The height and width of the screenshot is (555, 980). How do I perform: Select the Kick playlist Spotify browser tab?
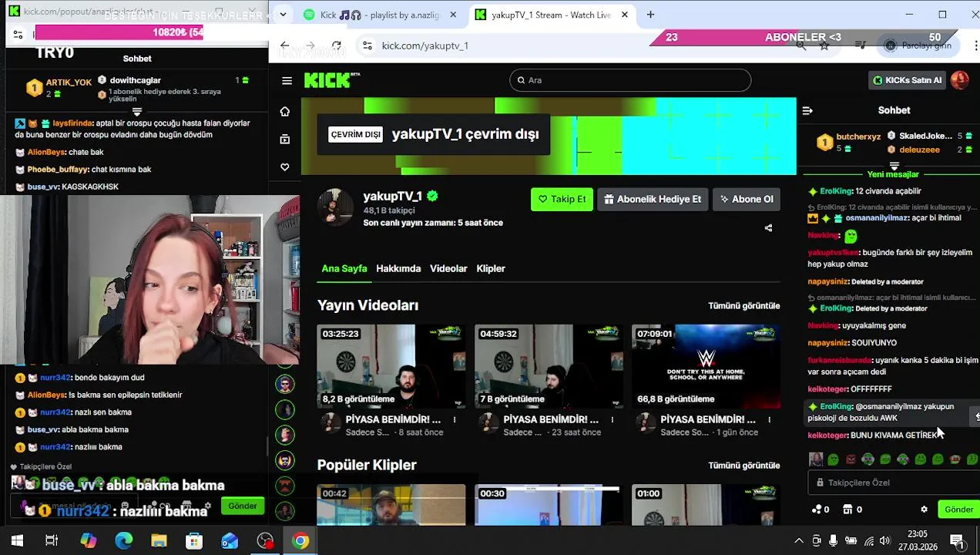coord(379,15)
